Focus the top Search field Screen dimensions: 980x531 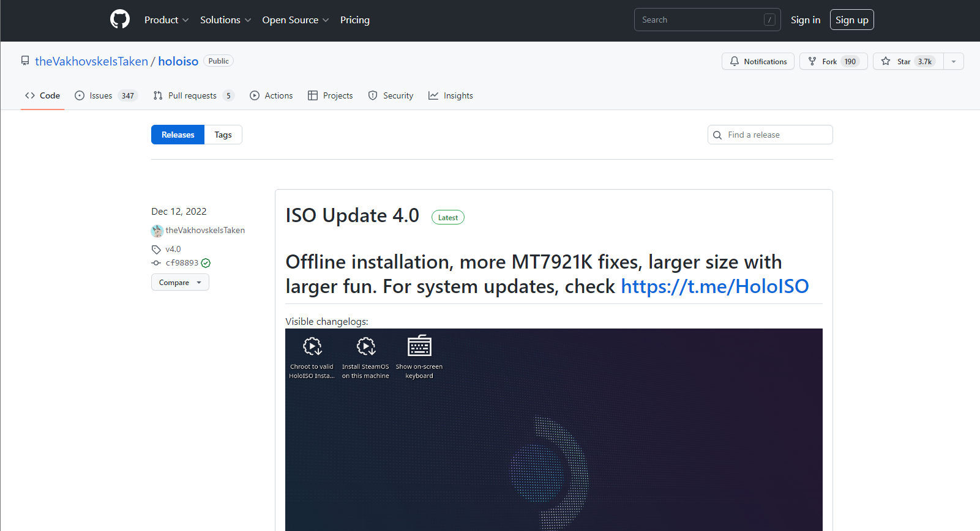tap(707, 20)
